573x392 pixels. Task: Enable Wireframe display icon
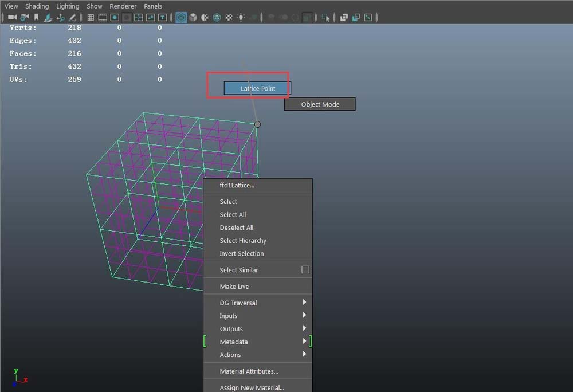[x=180, y=18]
